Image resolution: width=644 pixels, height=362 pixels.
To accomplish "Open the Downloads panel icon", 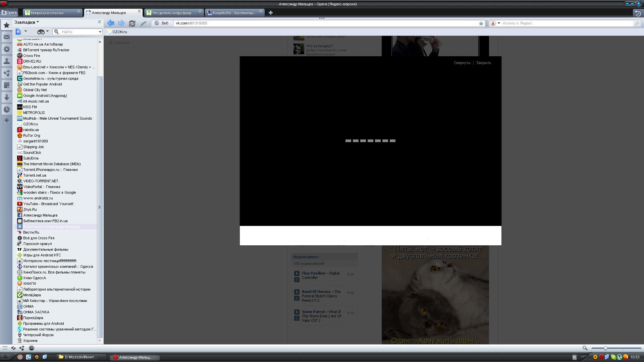I will pyautogui.click(x=6, y=98).
